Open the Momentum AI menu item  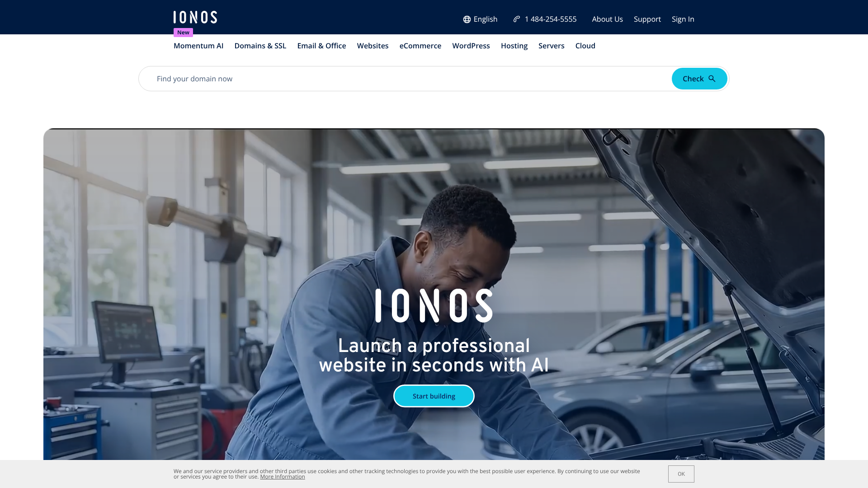[198, 46]
